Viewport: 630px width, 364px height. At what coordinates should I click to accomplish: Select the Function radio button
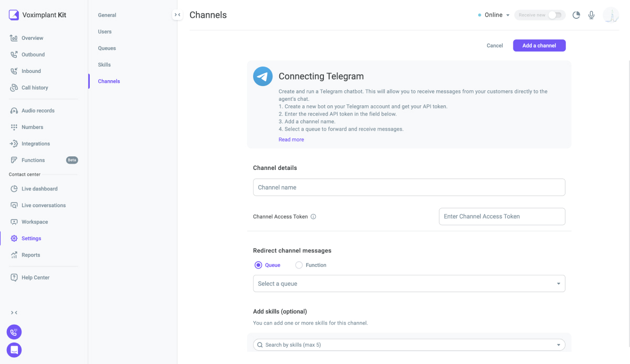(x=299, y=265)
